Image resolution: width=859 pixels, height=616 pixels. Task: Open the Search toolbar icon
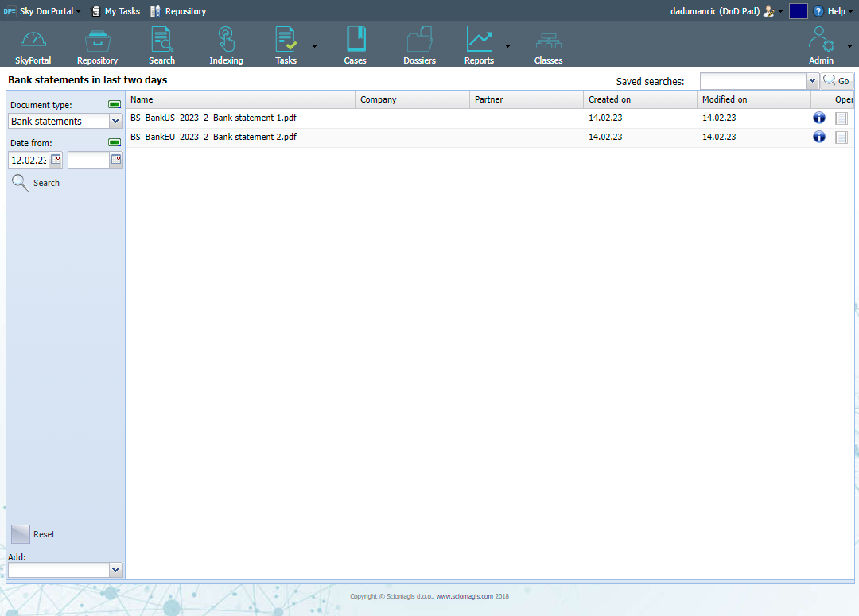click(162, 40)
